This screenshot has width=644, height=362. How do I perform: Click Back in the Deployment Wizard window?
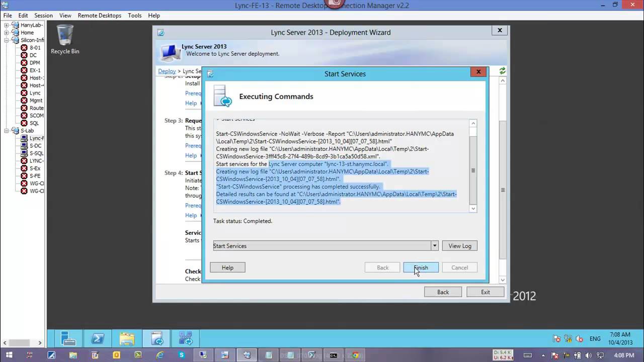(443, 292)
